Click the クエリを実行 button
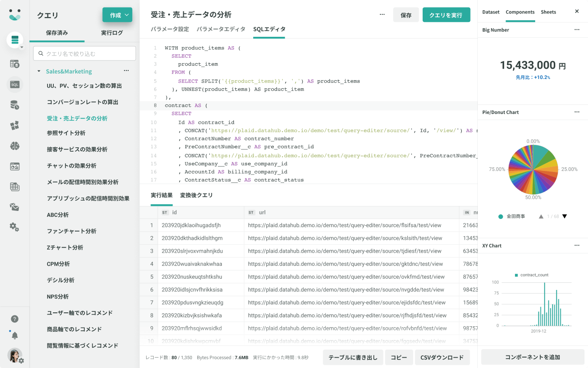The image size is (588, 368). (446, 15)
